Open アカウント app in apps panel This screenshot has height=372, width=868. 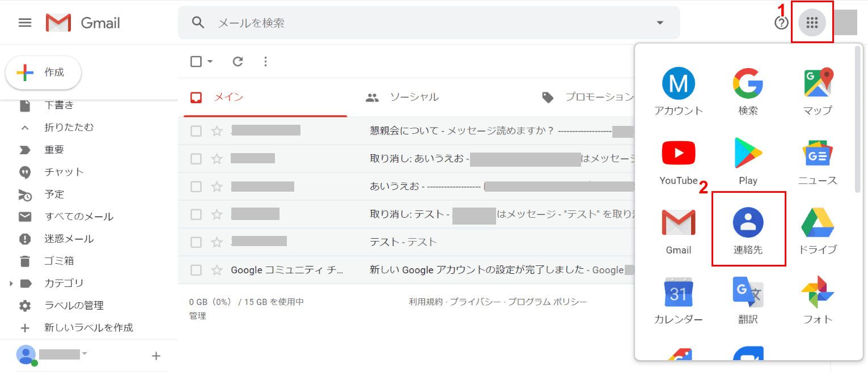pyautogui.click(x=678, y=91)
